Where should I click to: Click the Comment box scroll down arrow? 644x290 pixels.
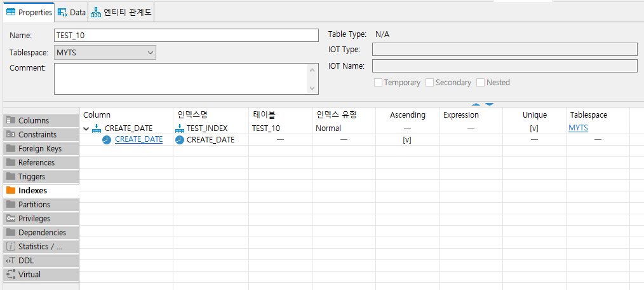coord(312,88)
